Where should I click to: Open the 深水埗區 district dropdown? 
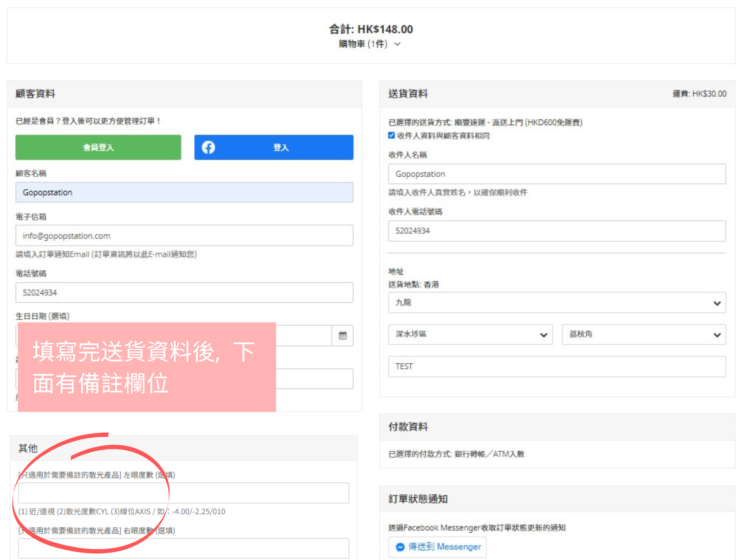tap(470, 335)
